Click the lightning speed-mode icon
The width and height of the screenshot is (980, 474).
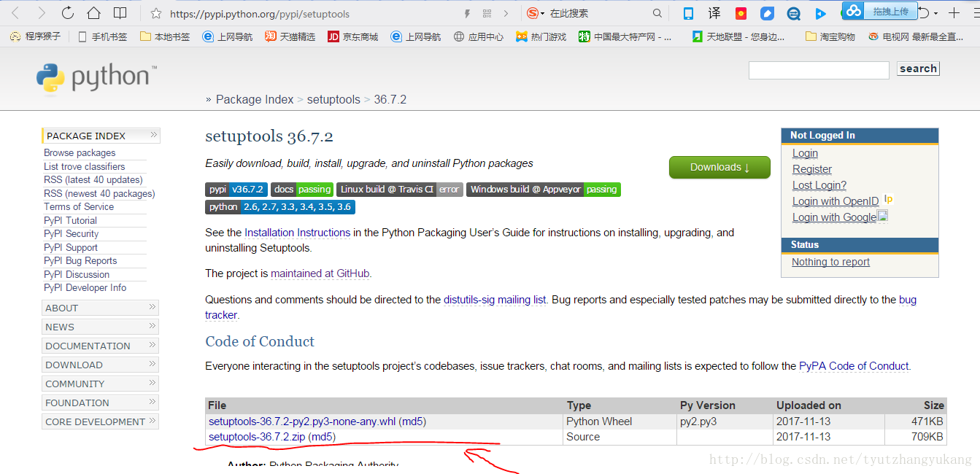[x=467, y=13]
